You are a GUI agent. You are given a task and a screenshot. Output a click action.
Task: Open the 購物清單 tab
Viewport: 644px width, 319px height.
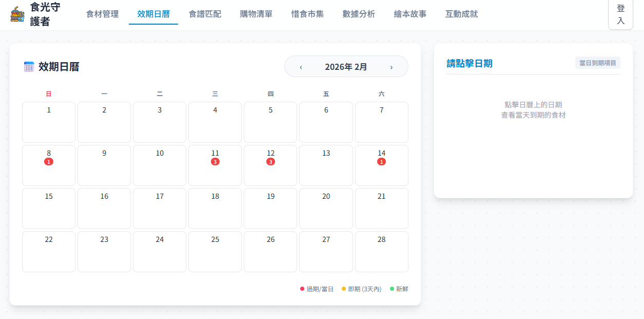click(x=256, y=14)
